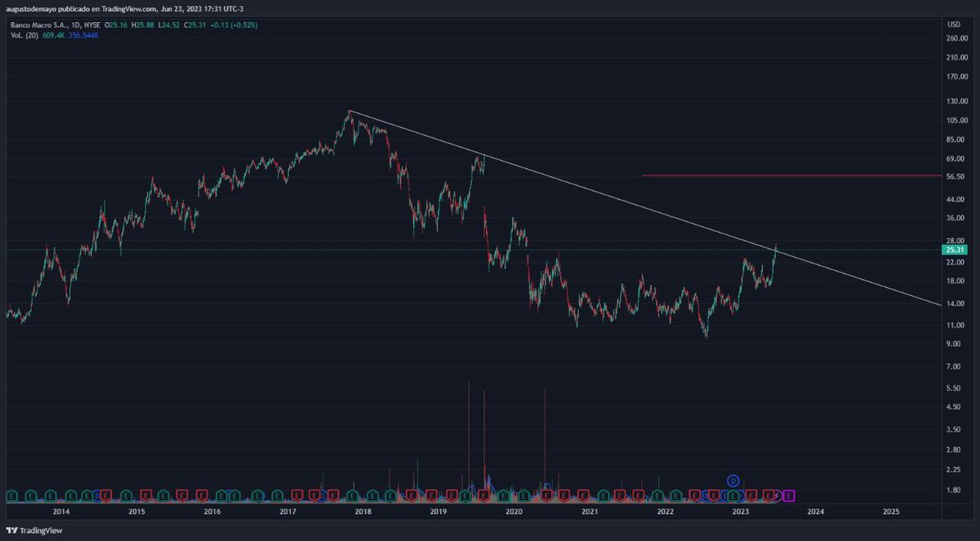
Task: Click the 2019 label on time axis
Action: (x=439, y=511)
